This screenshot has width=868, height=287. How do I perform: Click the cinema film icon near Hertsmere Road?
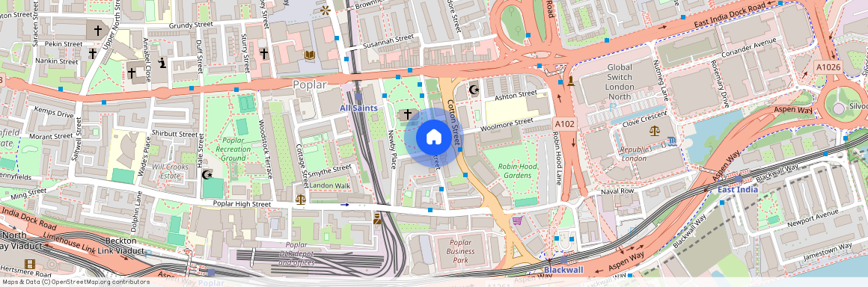29,265
